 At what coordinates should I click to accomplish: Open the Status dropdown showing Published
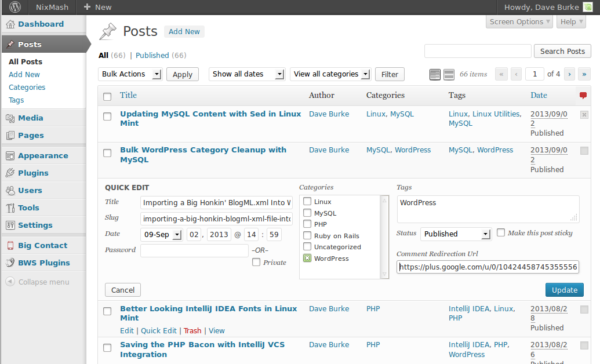456,234
